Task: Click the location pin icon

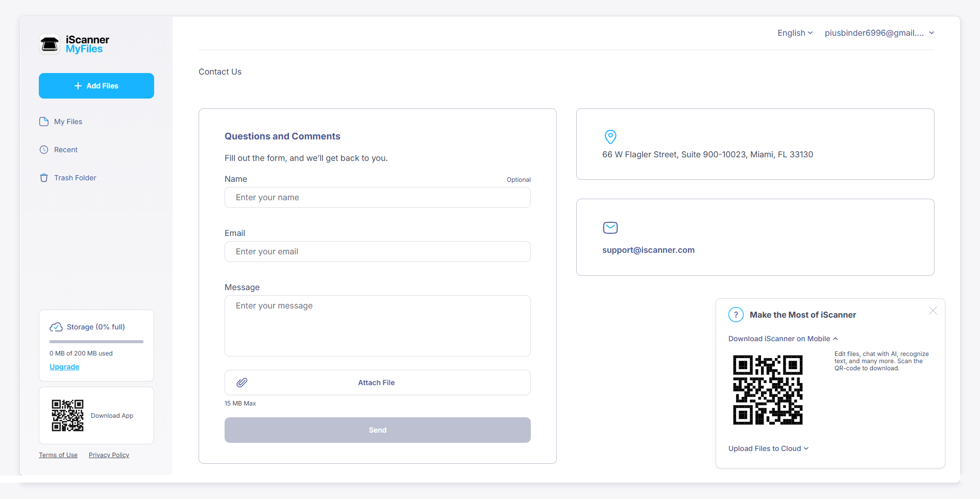Action: [x=610, y=137]
